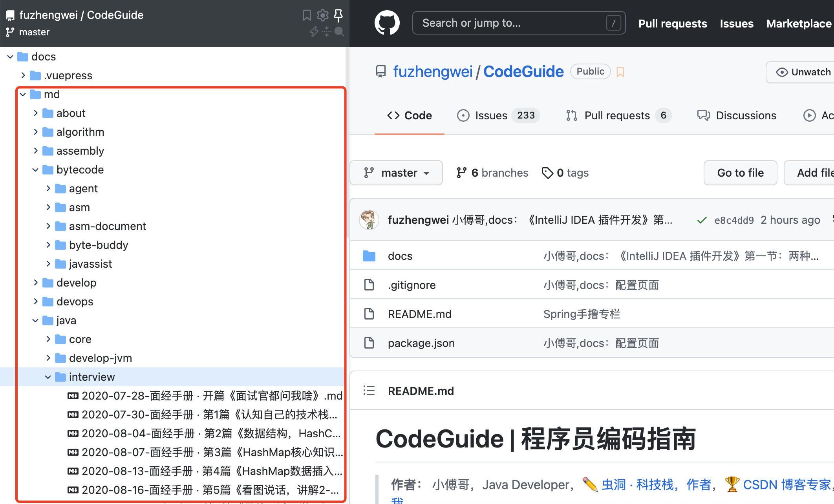Open the CodeGuide repository name link
The image size is (834, 504).
tap(523, 72)
